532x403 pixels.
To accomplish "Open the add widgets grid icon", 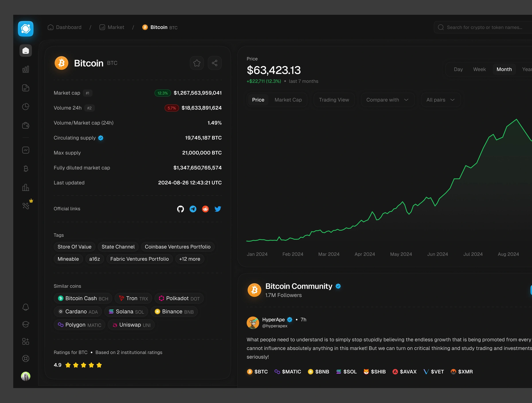I will (x=25, y=341).
